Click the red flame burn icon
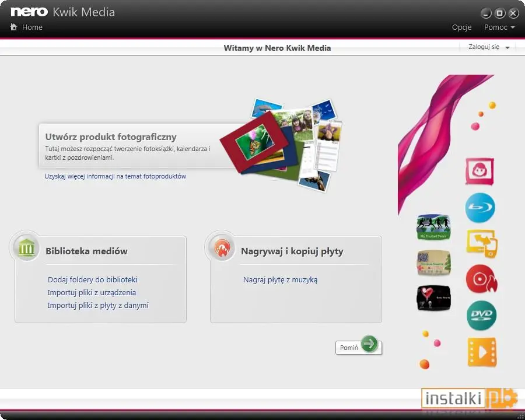This screenshot has height=420, width=525. [x=222, y=248]
